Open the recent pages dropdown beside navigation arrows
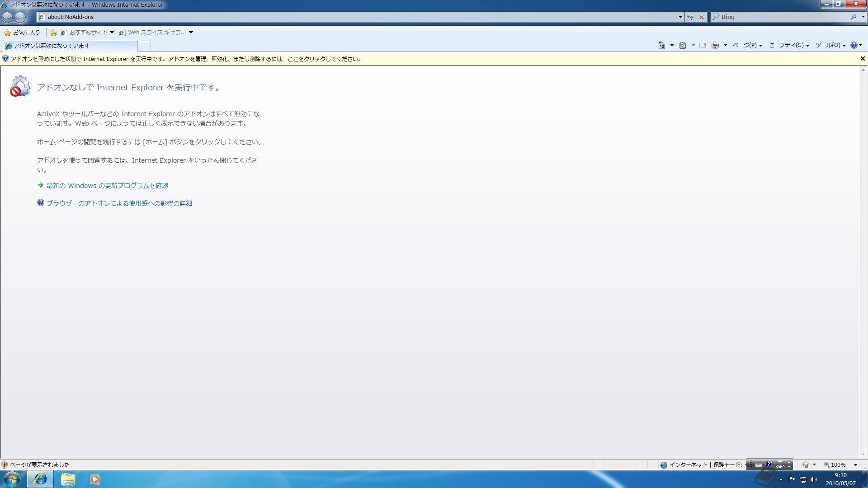The image size is (868, 488). point(30,17)
